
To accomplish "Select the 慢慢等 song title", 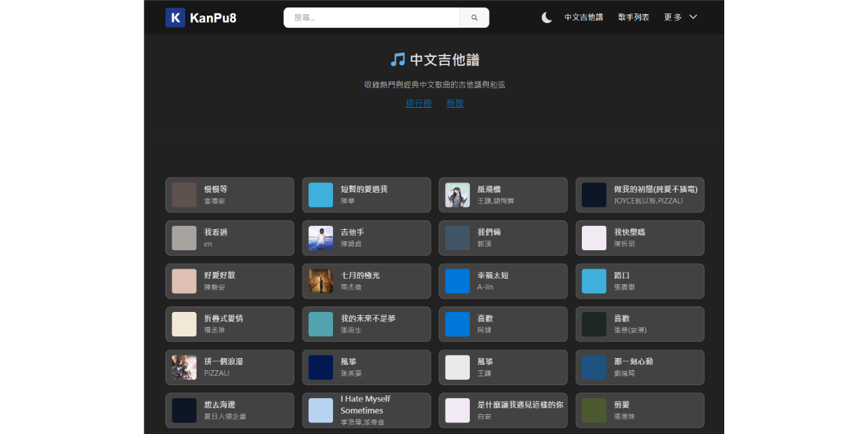I will point(216,189).
